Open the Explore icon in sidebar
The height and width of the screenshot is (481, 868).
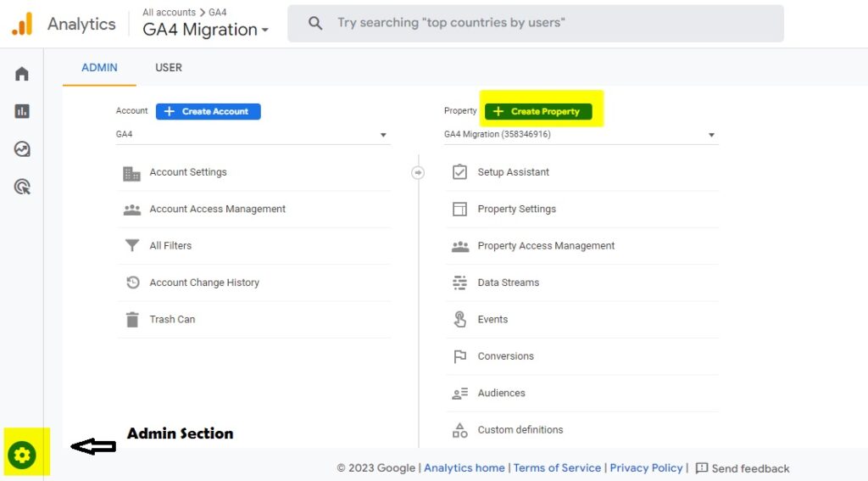21,149
